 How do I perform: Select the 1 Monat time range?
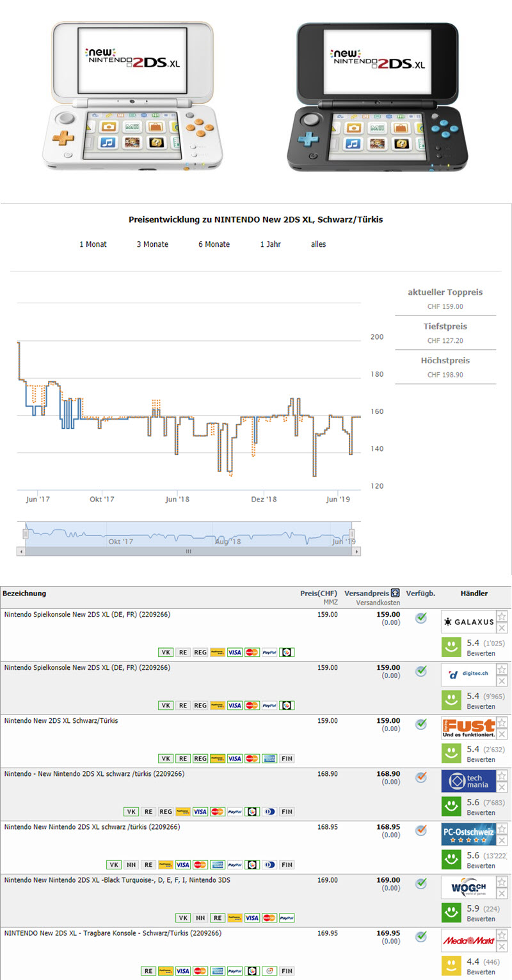pyautogui.click(x=93, y=244)
